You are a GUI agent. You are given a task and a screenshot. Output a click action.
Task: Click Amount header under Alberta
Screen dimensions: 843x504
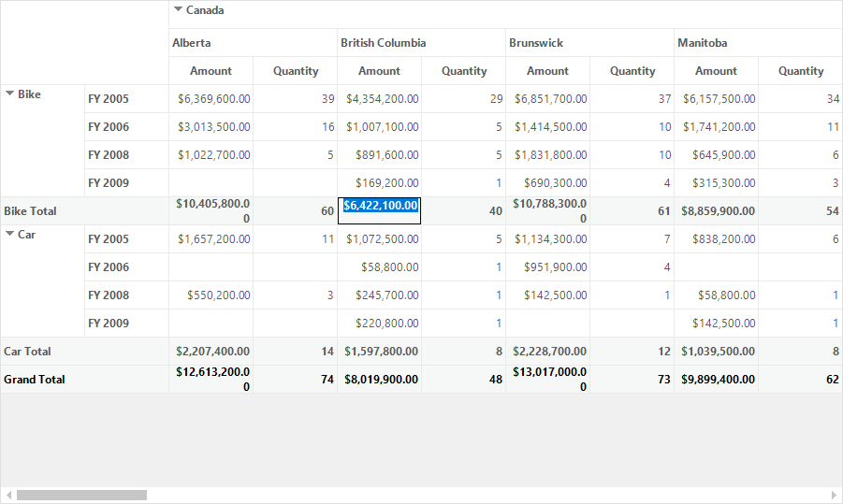tap(211, 71)
